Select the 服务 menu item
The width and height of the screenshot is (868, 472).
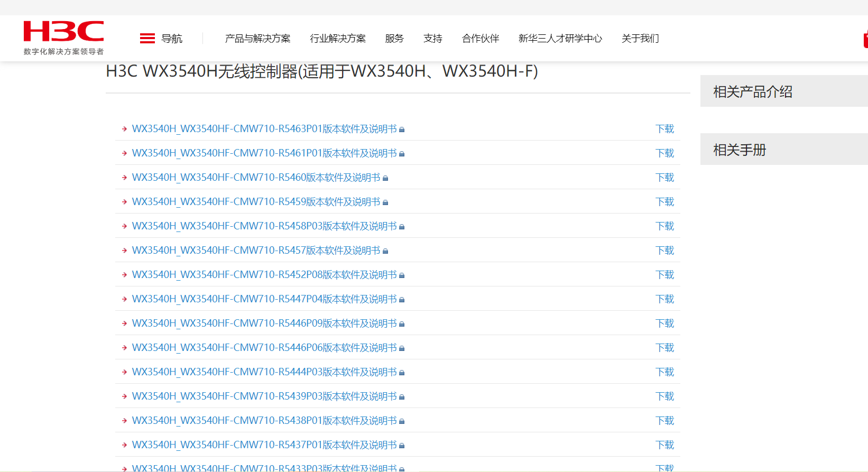(x=394, y=39)
